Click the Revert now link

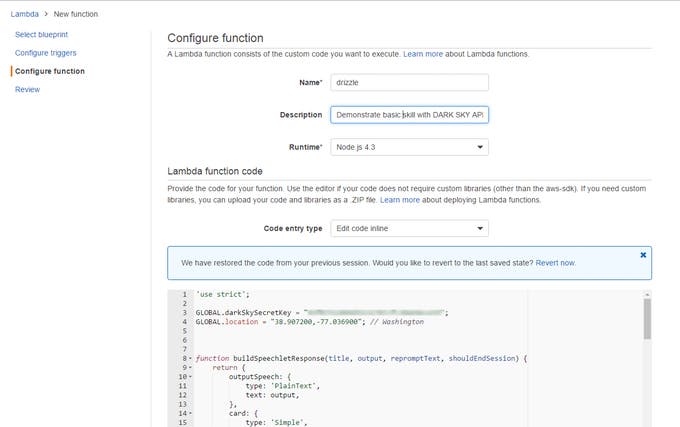click(x=555, y=263)
